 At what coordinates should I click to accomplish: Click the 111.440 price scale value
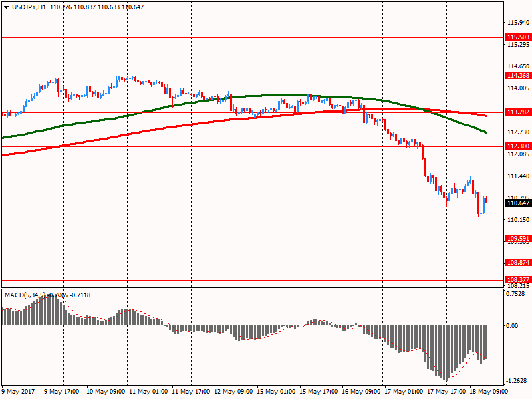point(518,176)
